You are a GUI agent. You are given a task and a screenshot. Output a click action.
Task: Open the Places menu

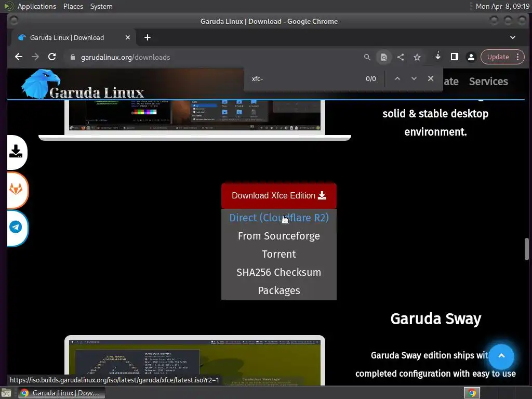[x=73, y=6]
